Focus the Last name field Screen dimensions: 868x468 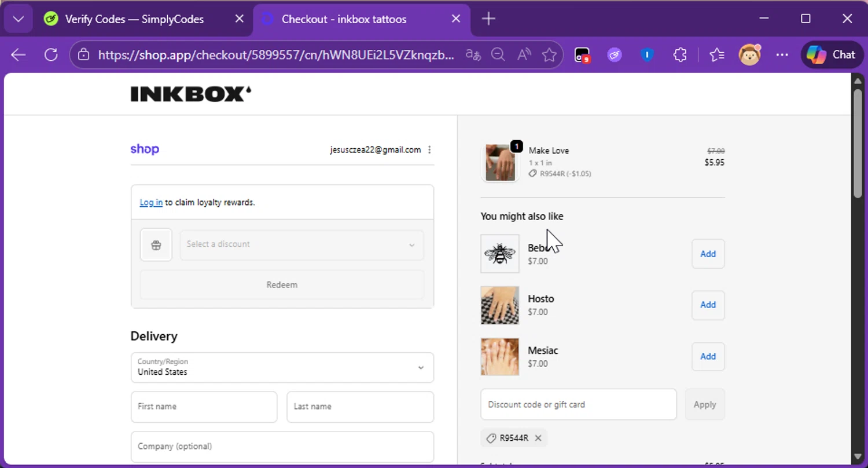[x=361, y=407]
